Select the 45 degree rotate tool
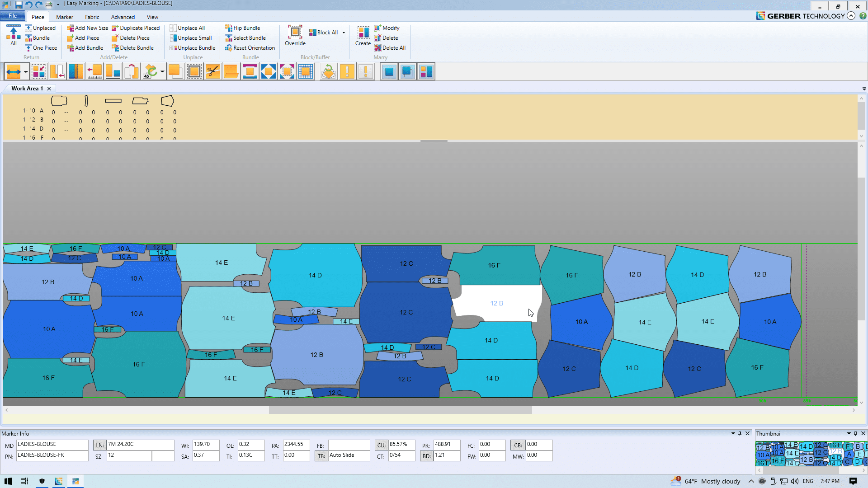Image resolution: width=868 pixels, height=488 pixels. (x=150, y=72)
